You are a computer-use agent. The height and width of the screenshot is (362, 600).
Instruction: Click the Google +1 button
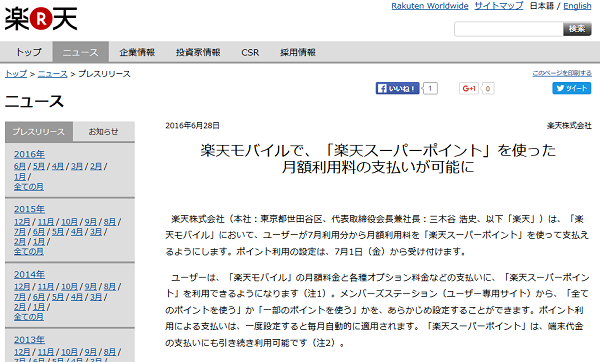coord(469,88)
